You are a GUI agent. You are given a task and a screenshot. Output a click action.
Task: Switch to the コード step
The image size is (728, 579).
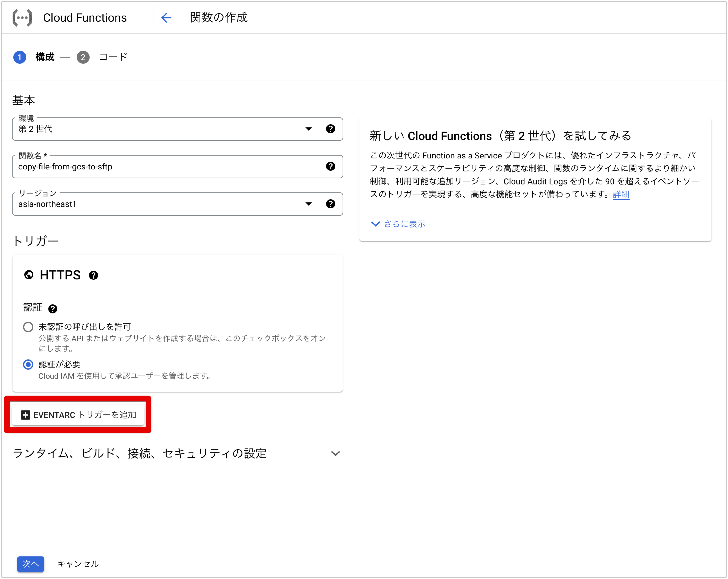(113, 57)
